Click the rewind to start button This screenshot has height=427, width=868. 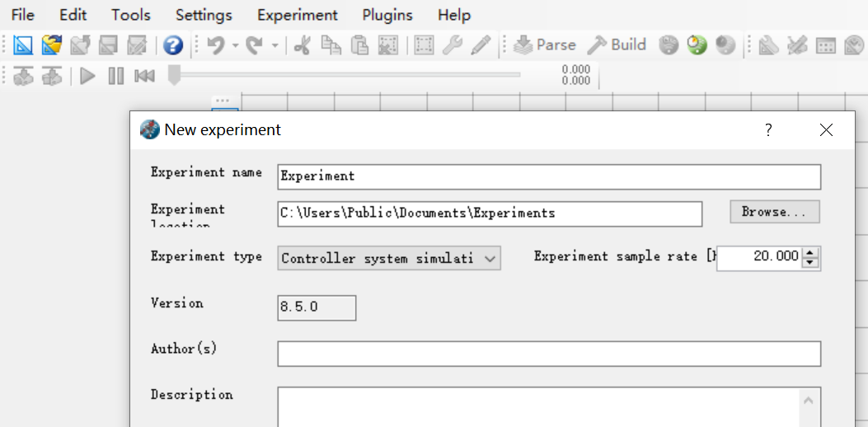click(144, 75)
